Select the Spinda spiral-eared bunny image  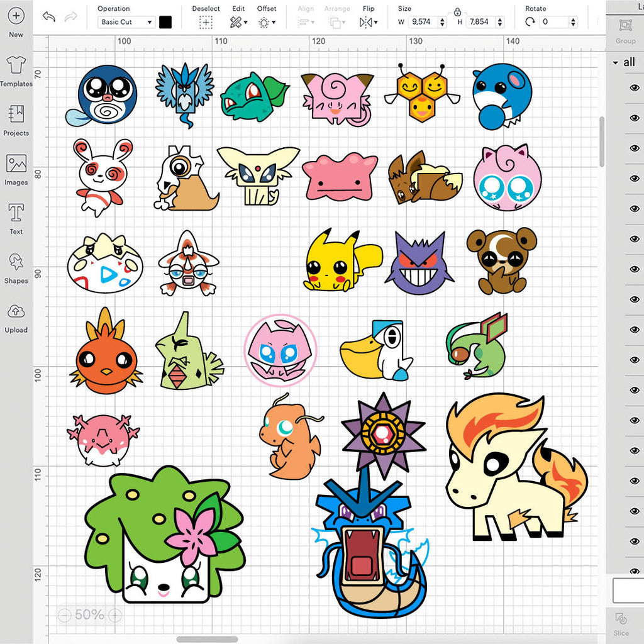[103, 178]
